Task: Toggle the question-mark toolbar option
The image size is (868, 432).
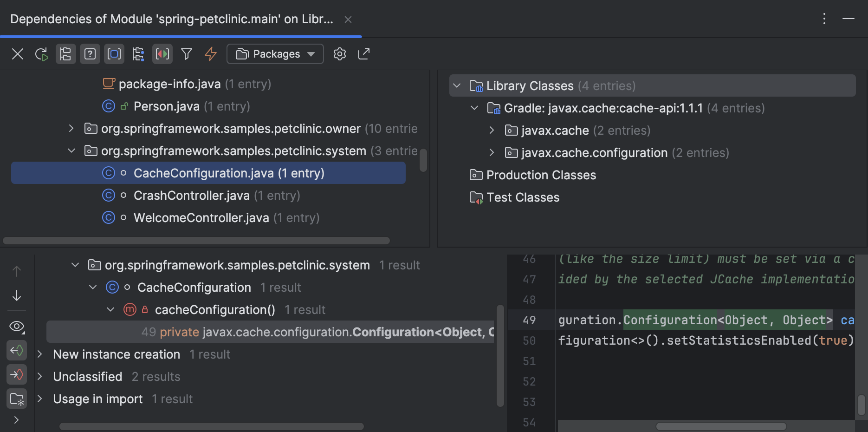Action: click(90, 54)
